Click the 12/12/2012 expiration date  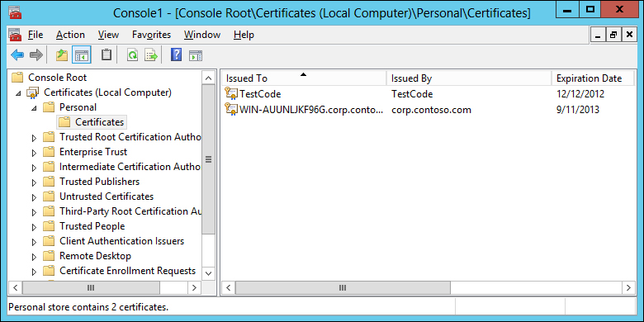click(580, 94)
